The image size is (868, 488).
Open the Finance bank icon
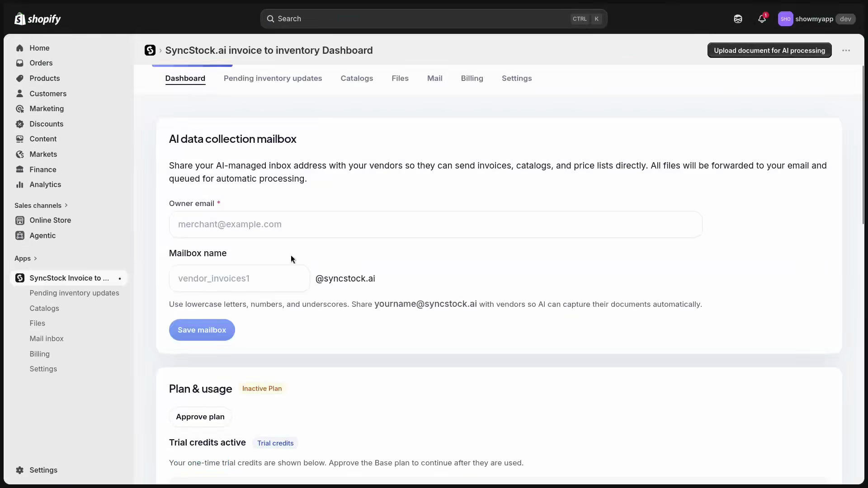click(19, 169)
